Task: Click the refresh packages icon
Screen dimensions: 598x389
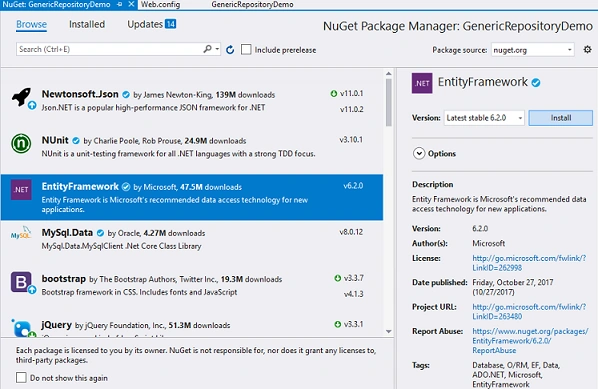Action: (230, 50)
